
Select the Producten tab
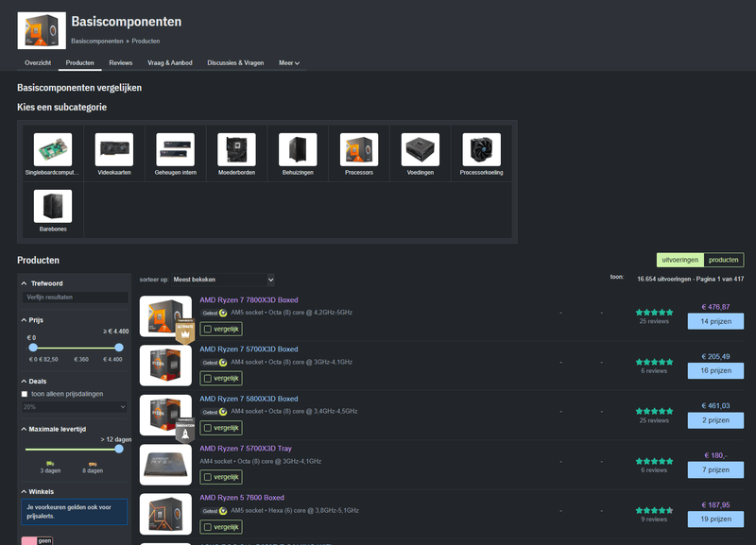click(80, 63)
